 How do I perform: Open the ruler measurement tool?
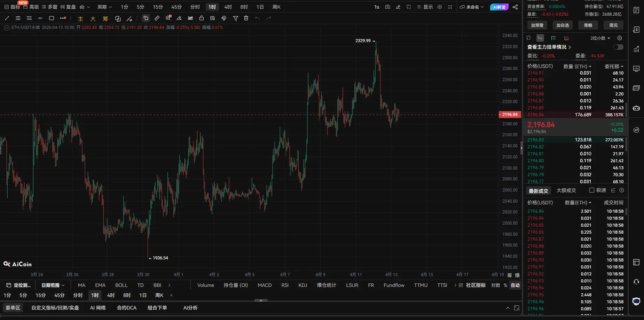coord(157,18)
